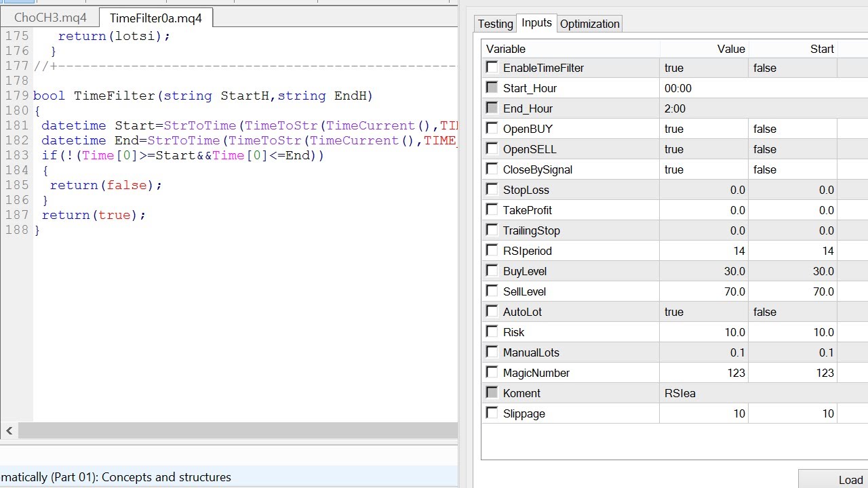Click the Load button
The image size is (868, 488).
833,479
